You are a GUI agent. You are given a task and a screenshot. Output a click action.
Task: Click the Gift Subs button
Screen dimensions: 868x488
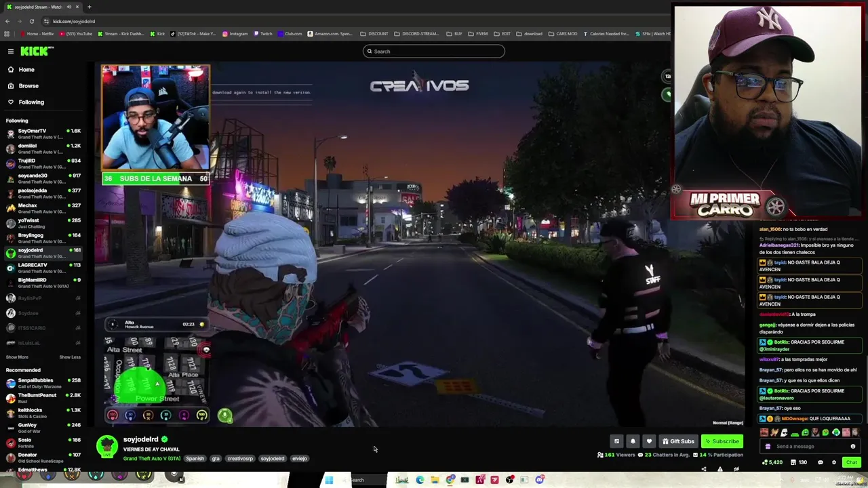(x=678, y=441)
